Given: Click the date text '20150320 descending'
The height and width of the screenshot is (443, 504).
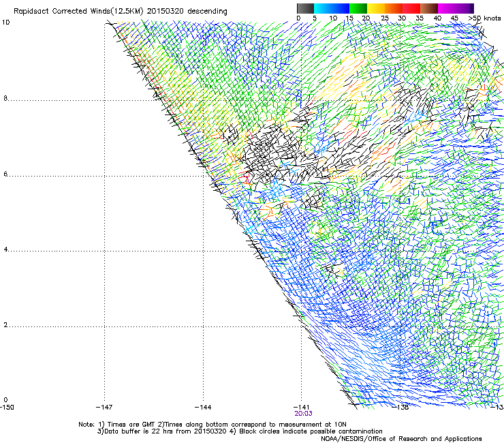Looking at the screenshot, I should (x=187, y=12).
